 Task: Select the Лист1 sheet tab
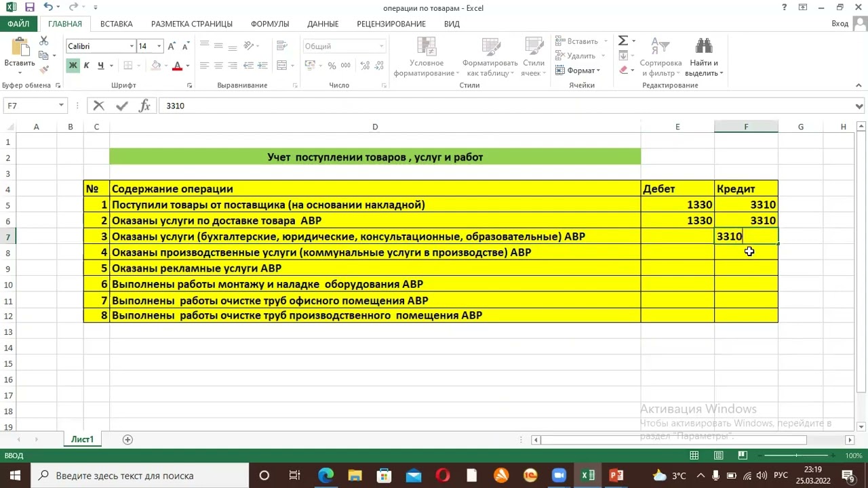point(83,439)
